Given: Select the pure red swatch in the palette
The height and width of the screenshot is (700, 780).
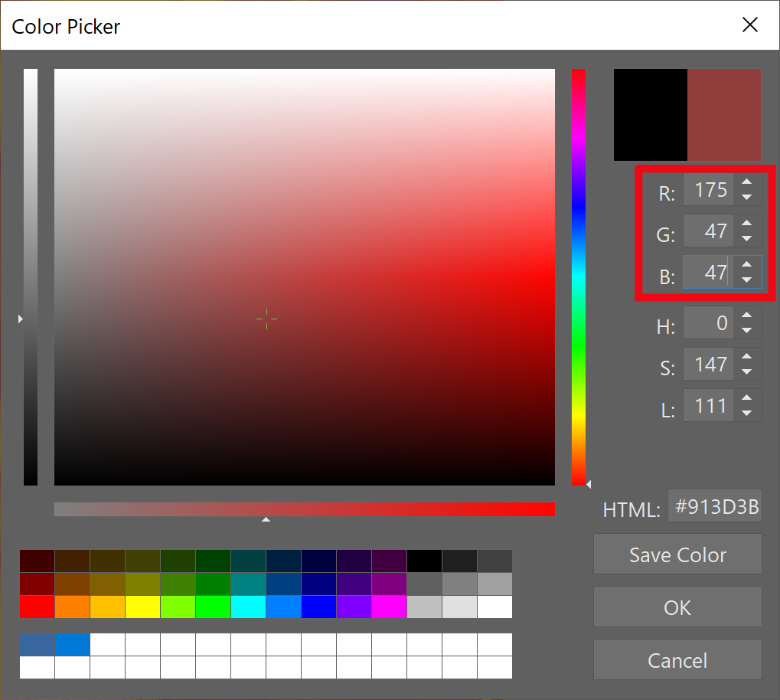Looking at the screenshot, I should pos(35,607).
